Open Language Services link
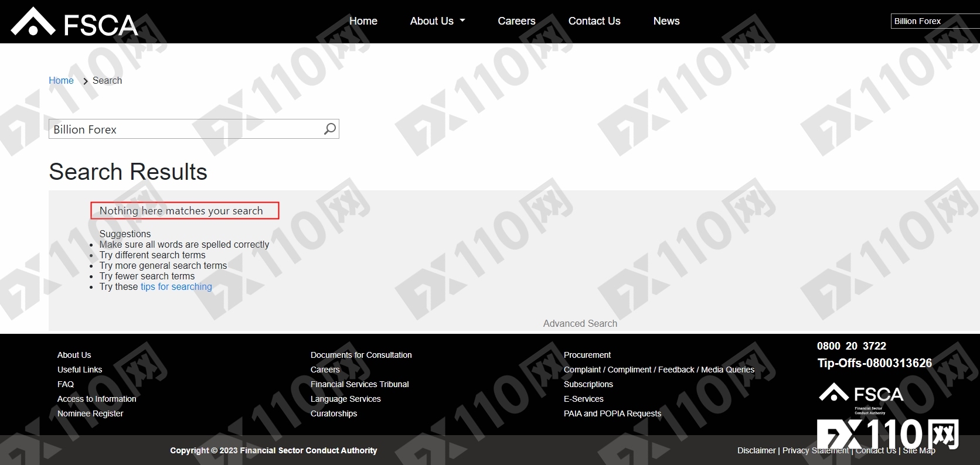The width and height of the screenshot is (980, 465). tap(346, 399)
